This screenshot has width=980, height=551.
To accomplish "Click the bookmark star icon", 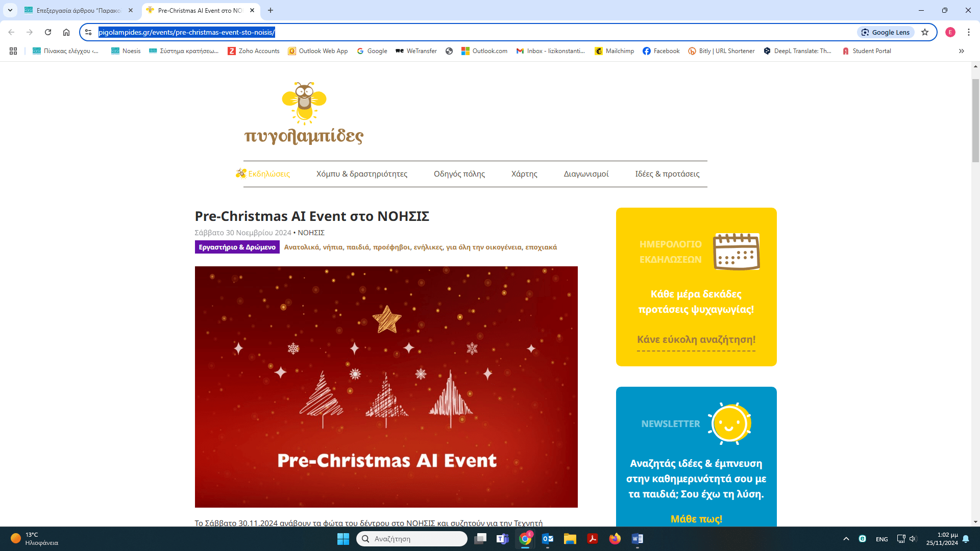I will [925, 32].
